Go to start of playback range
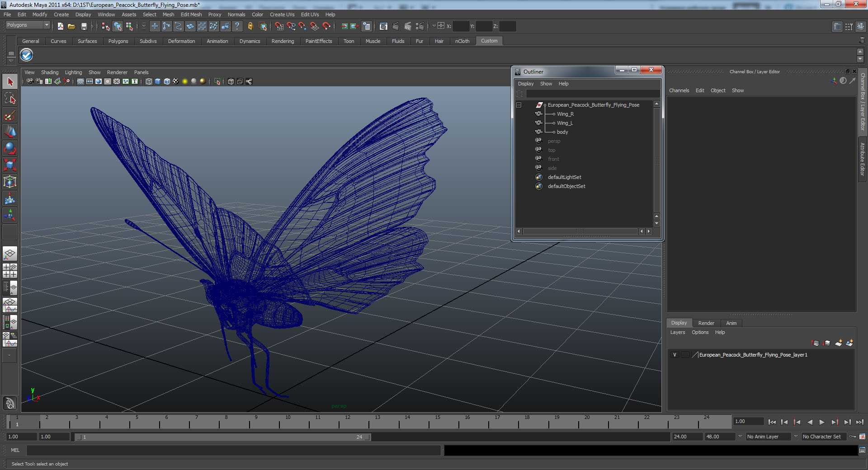This screenshot has height=470, width=868. (x=772, y=422)
